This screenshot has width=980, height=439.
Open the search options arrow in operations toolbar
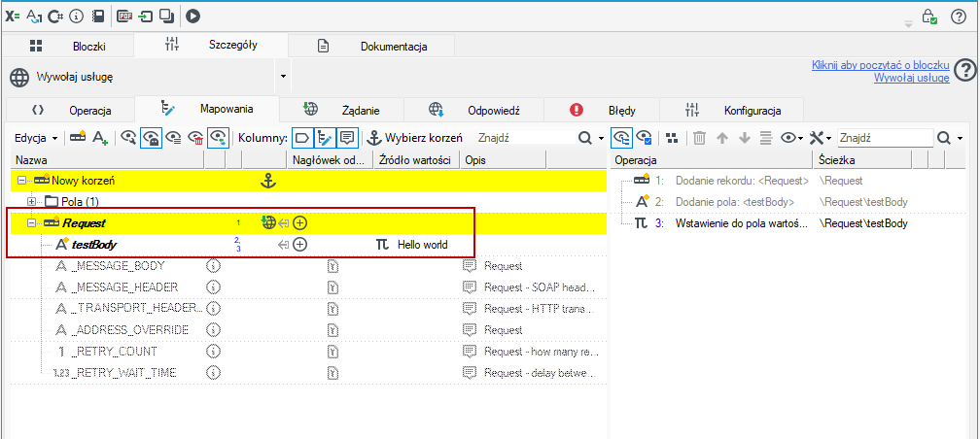(x=960, y=138)
